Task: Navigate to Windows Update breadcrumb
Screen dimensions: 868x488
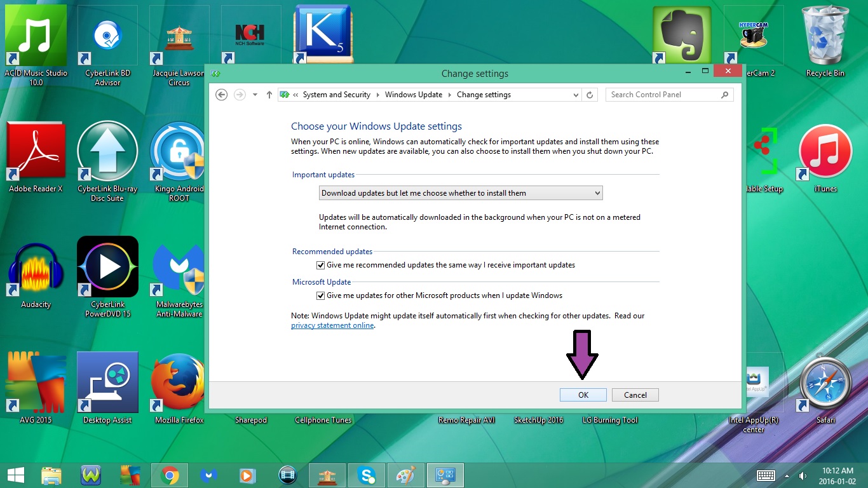Action: click(x=414, y=95)
